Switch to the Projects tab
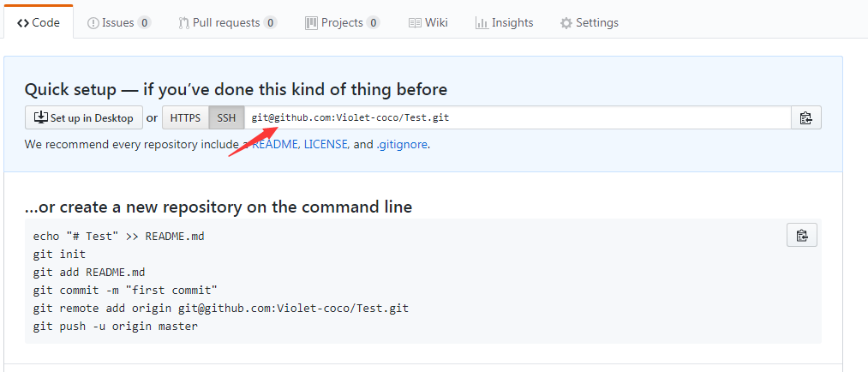The image size is (868, 372). point(342,22)
